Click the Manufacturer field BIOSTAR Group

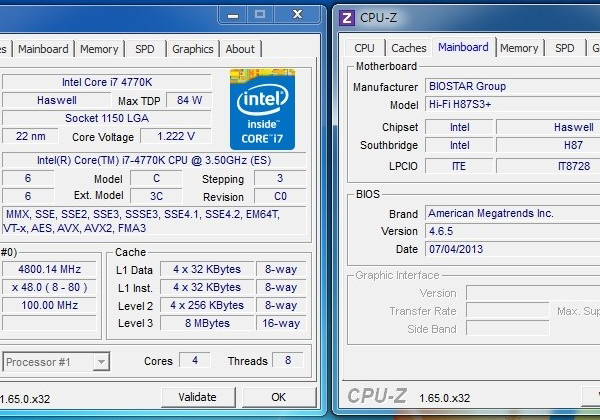(513, 86)
